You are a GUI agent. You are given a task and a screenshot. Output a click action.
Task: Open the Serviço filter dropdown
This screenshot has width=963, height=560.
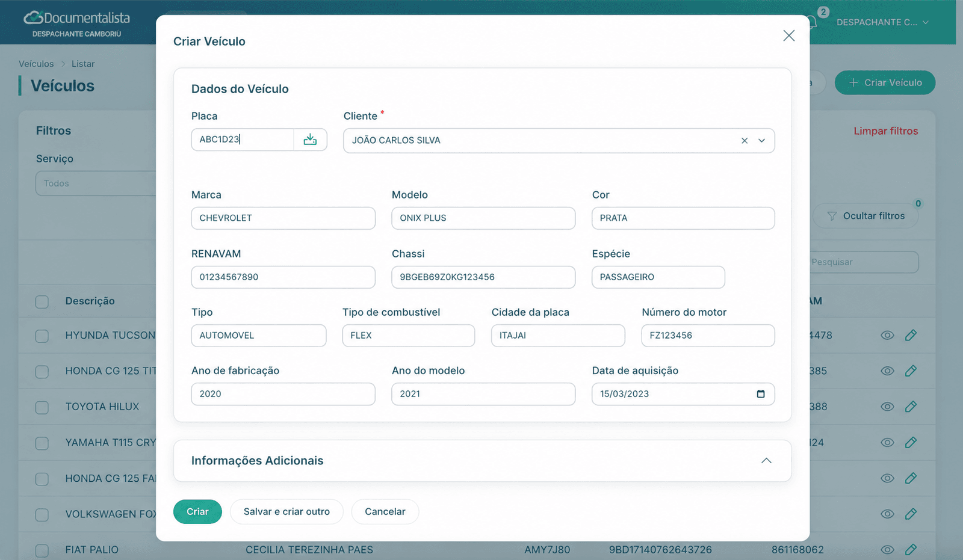tap(96, 183)
